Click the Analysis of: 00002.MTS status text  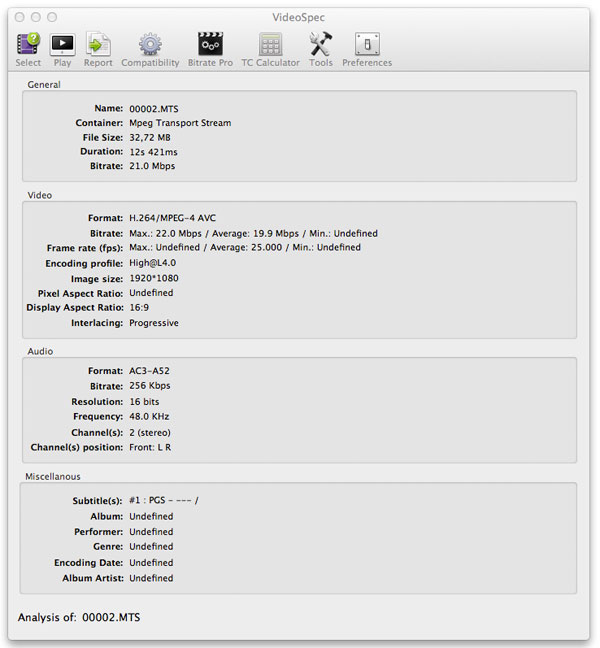tap(79, 617)
